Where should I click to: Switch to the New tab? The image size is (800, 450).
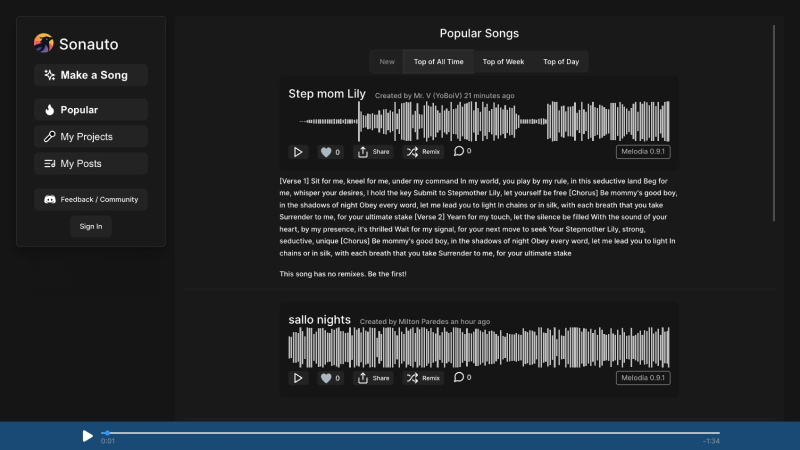(x=387, y=62)
